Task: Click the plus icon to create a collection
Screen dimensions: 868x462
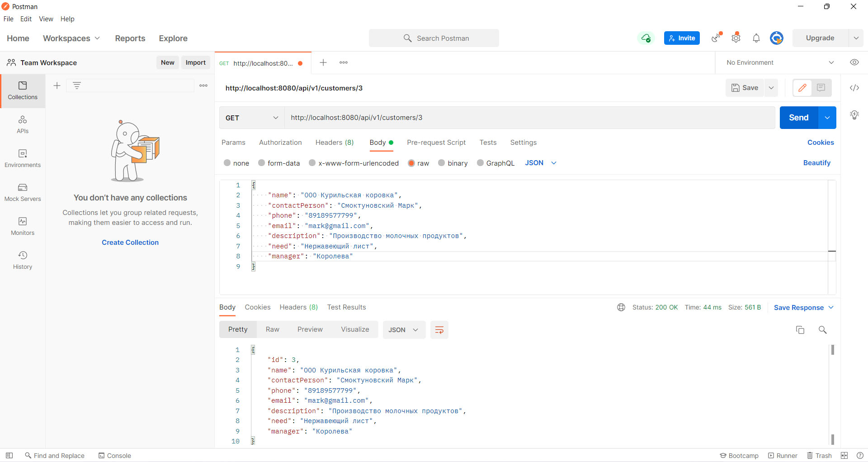Action: pyautogui.click(x=57, y=86)
